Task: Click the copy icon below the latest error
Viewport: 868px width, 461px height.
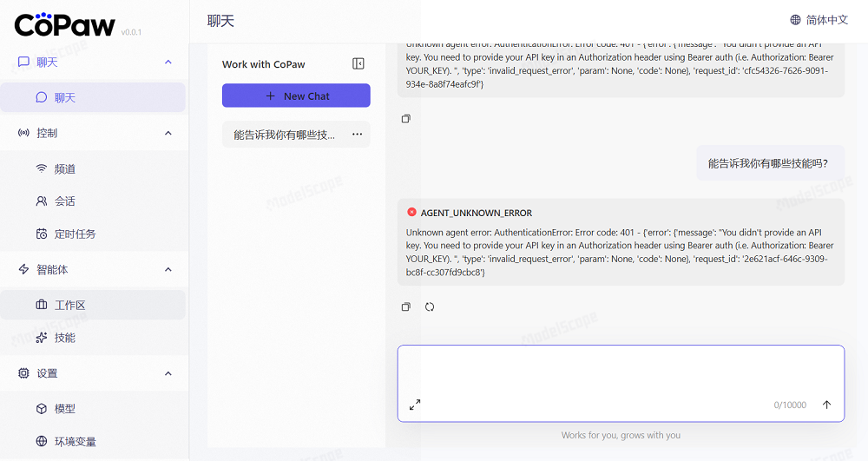Action: [405, 306]
